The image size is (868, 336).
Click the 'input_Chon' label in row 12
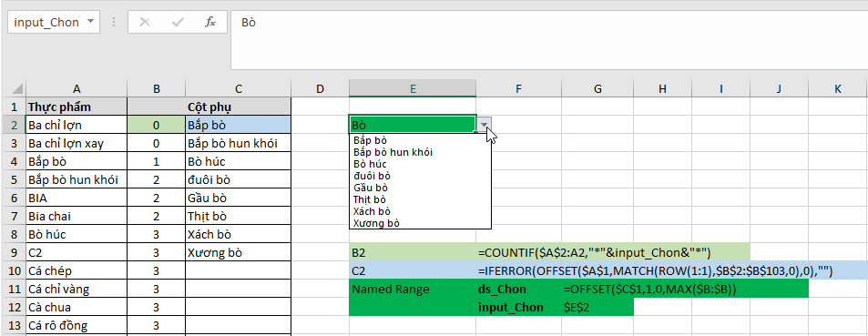(518, 307)
